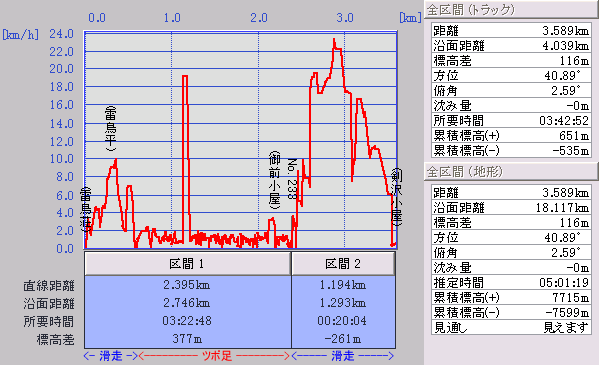This screenshot has height=365, width=599.
Task: Click the 直線距離 row label
Action: click(49, 286)
